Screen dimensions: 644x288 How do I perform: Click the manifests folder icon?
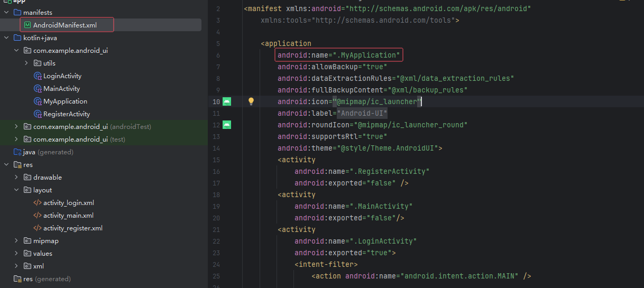[x=17, y=12]
